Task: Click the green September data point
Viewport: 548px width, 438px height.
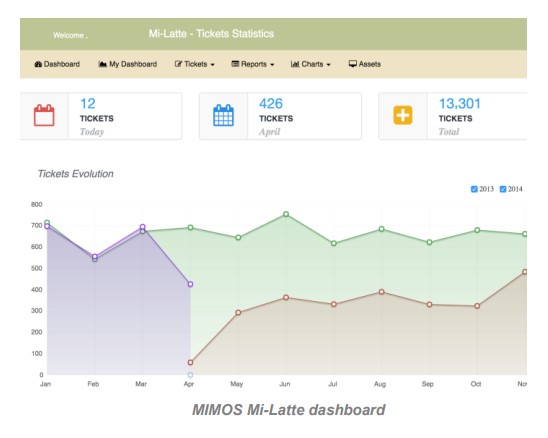Action: click(x=430, y=242)
